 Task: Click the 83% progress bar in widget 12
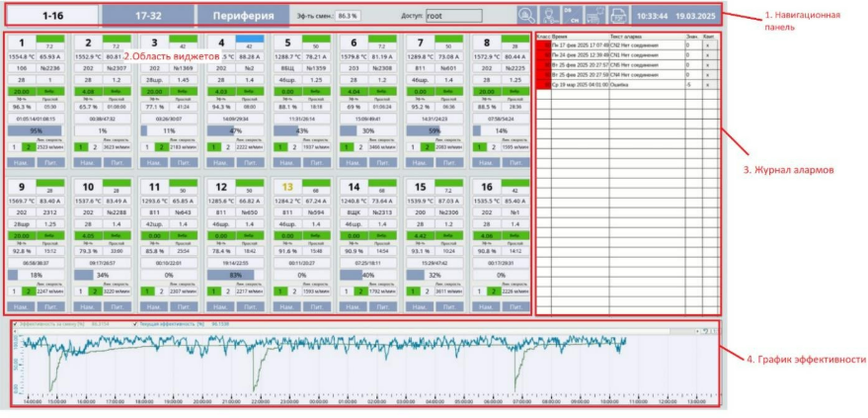tap(235, 275)
